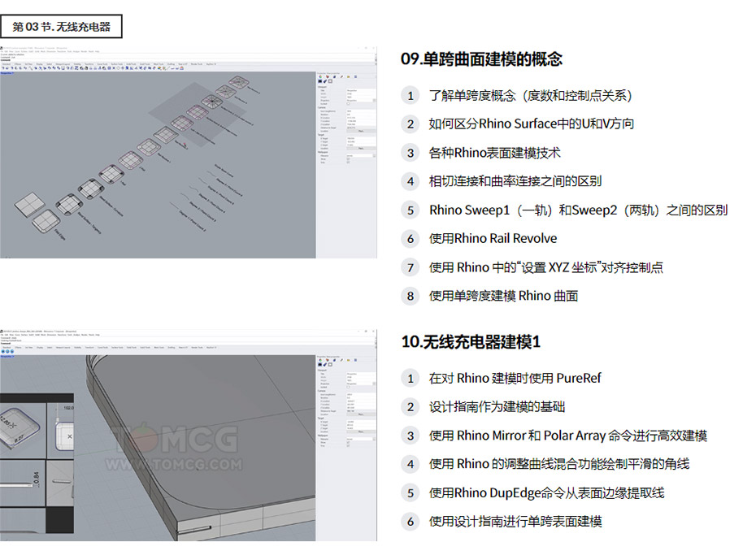Click the heading "10.无线充电器建模1"
This screenshot has height=555, width=756.
tap(471, 342)
